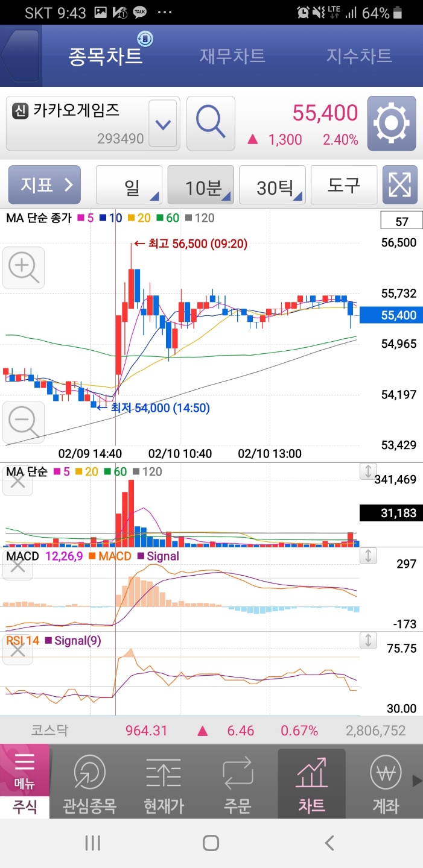Open Android recent apps button
The width and height of the screenshot is (423, 868).
point(92,843)
